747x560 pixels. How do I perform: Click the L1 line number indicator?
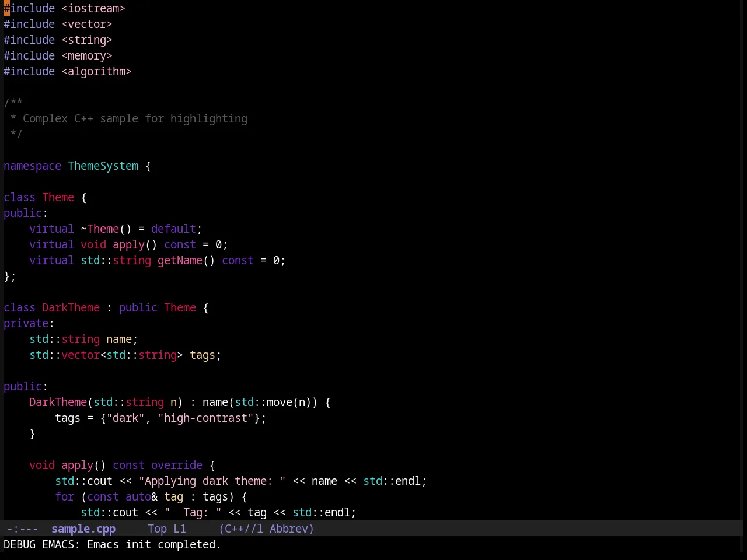pyautogui.click(x=180, y=529)
